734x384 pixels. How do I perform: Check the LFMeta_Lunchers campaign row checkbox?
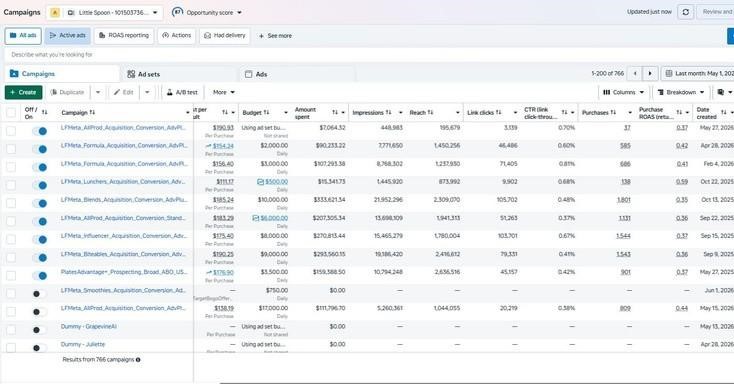click(11, 185)
